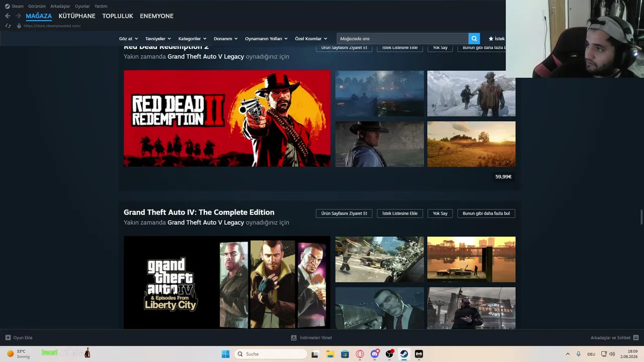Click Ürün Sayfasını Ziyaret Et for GTA IV

coord(344,213)
